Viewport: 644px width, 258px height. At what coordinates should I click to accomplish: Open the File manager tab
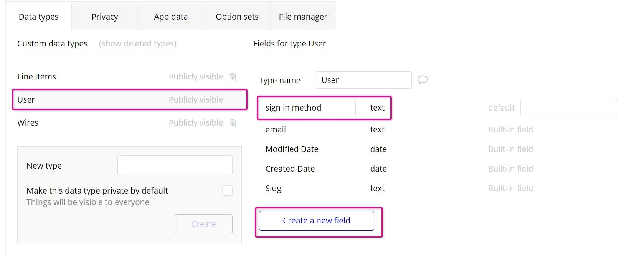(x=303, y=17)
